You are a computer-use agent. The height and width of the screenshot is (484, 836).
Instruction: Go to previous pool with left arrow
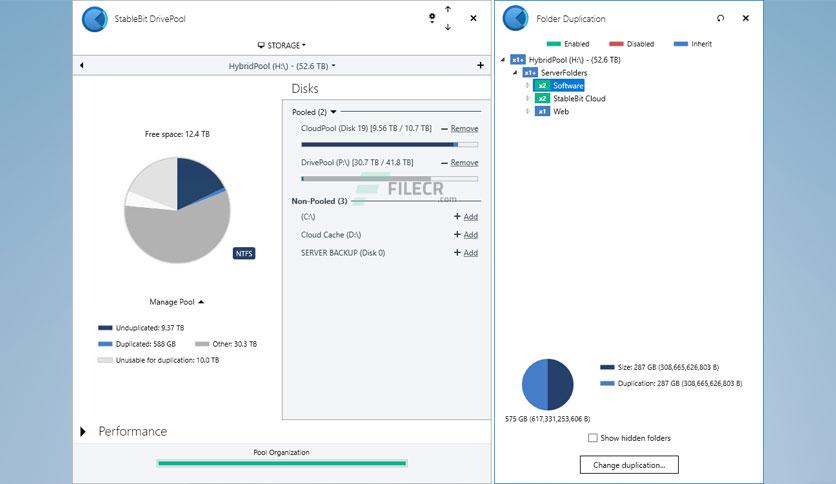82,65
